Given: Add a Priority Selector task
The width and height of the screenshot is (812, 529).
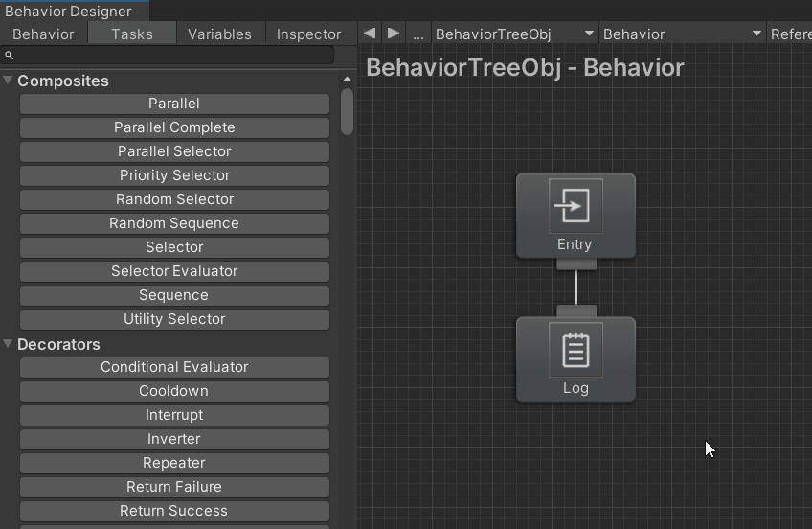Looking at the screenshot, I should [x=174, y=175].
